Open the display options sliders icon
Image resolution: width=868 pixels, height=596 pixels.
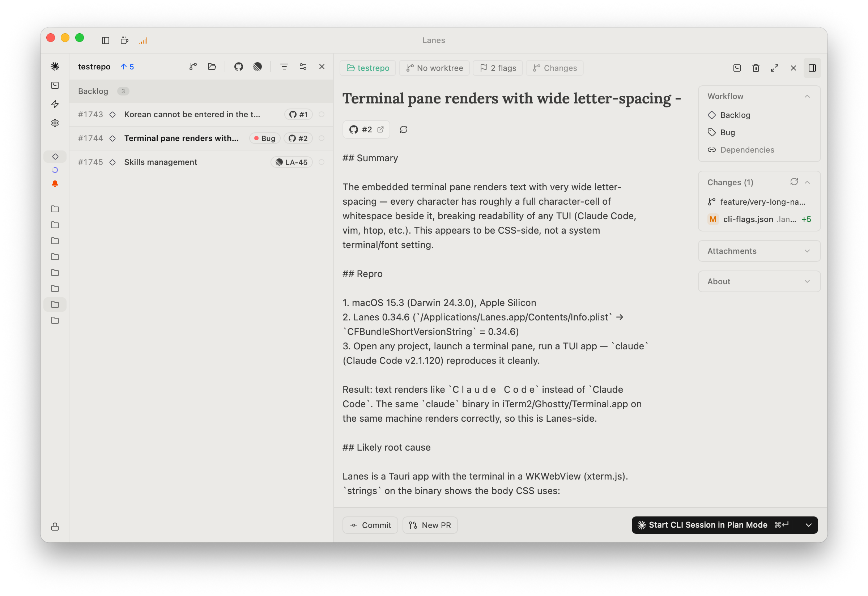tap(303, 67)
